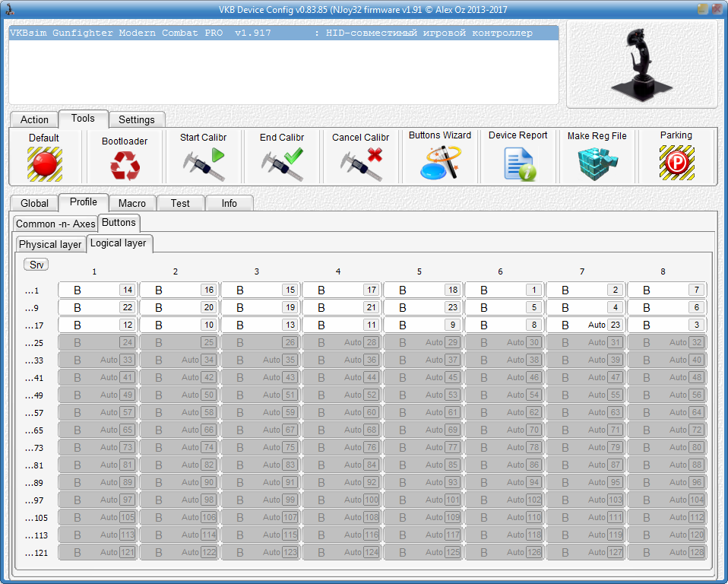Click the Make Reg File cube icon
Image resolution: width=728 pixels, height=584 pixels.
[597, 163]
